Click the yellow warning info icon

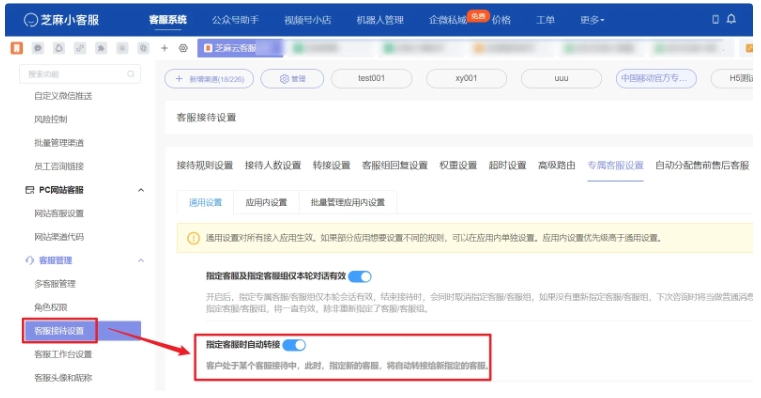point(193,238)
